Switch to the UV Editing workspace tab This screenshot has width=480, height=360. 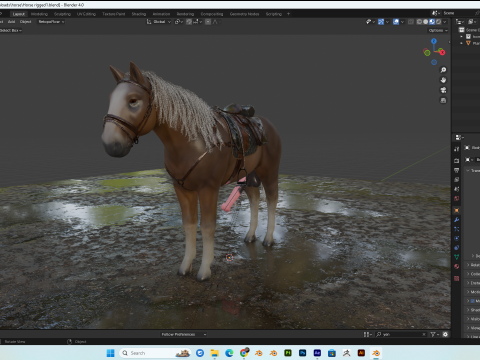click(x=86, y=14)
